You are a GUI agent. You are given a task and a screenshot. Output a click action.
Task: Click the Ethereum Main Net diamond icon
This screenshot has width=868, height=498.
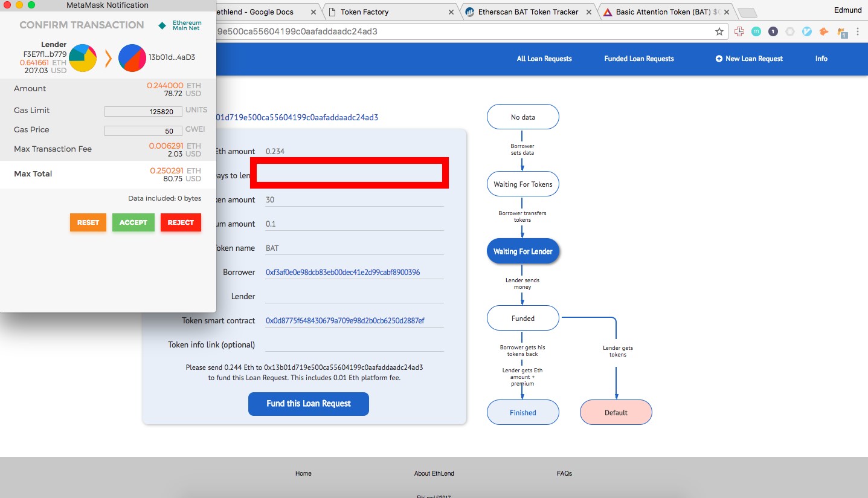[162, 25]
